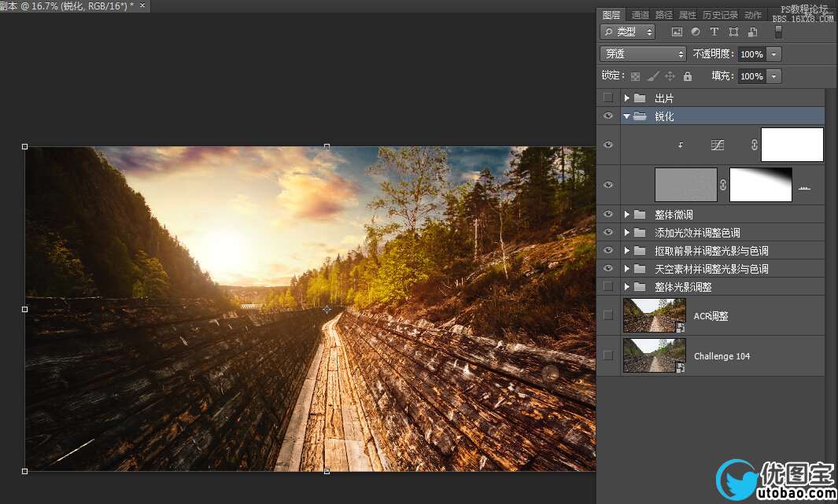Image resolution: width=838 pixels, height=504 pixels.
Task: Filter layers by adjustment layer icon
Action: pos(696,32)
